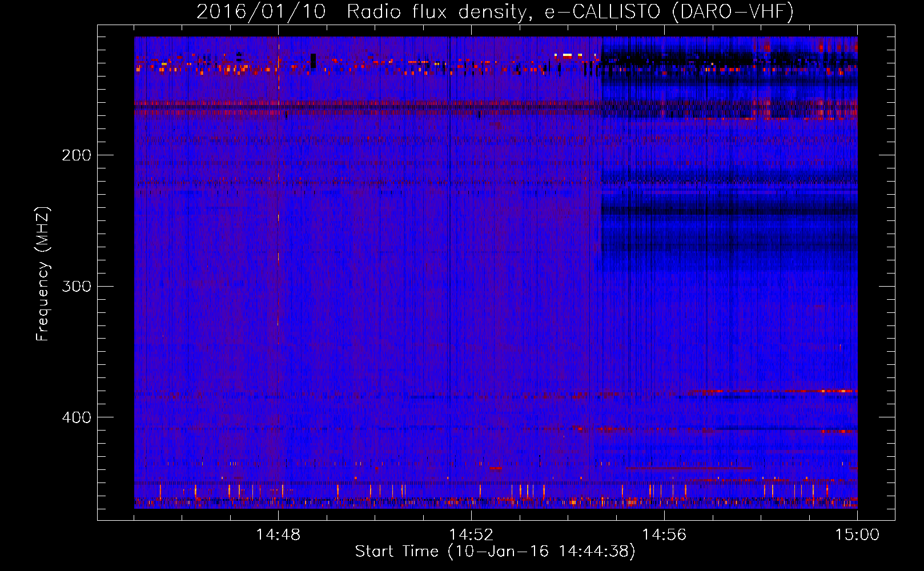Click the 200 frequency tick label
Image resolution: width=924 pixels, height=571 pixels.
tap(76, 155)
